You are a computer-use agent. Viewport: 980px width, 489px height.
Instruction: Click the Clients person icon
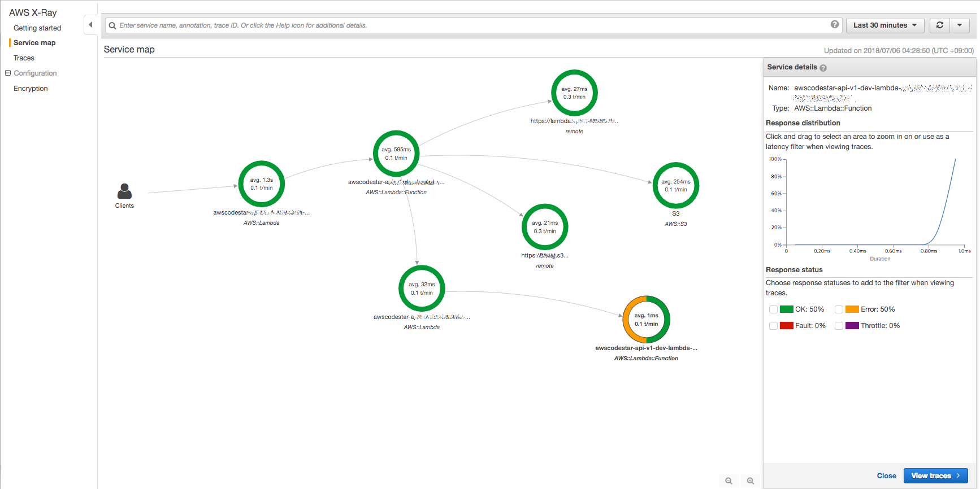[124, 191]
